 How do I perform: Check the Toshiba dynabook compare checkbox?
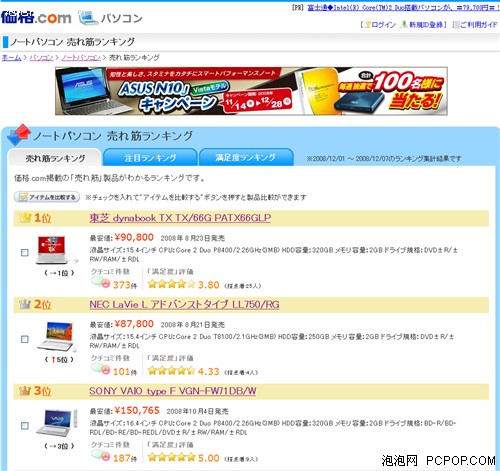[x=25, y=253]
